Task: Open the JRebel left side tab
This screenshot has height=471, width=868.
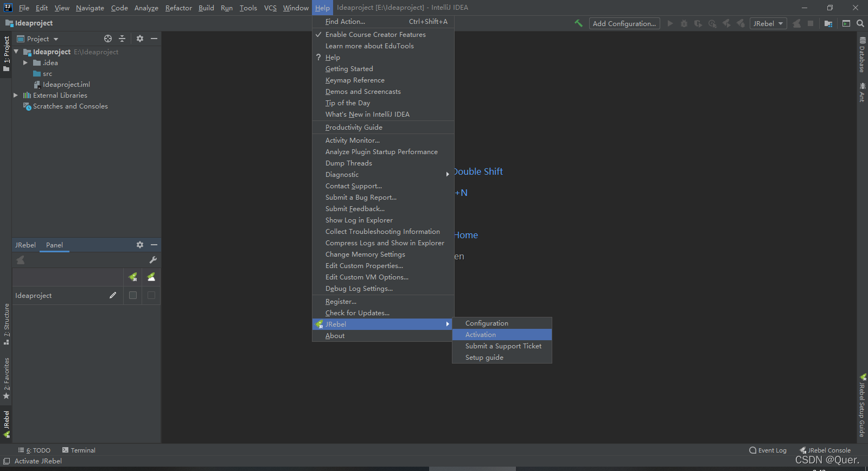Action: [7, 424]
